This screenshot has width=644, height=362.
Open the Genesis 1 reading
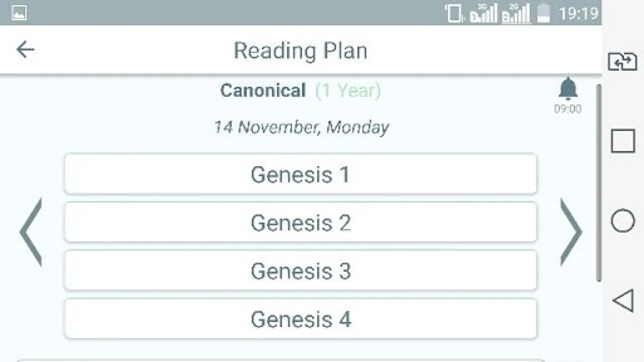(x=300, y=174)
